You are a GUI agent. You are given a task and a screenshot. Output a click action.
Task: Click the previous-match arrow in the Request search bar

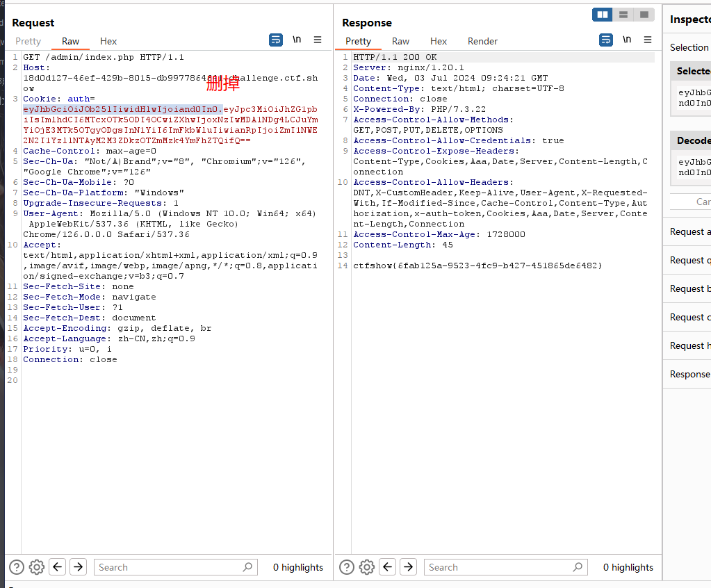click(x=57, y=567)
